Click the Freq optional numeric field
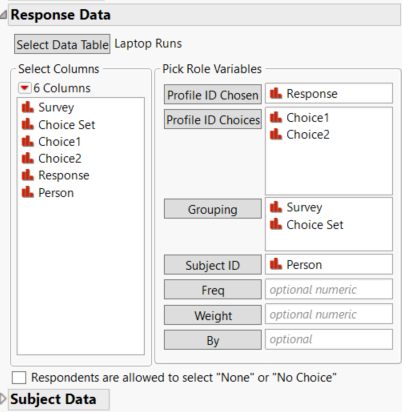This screenshot has width=402, height=412. tap(329, 289)
